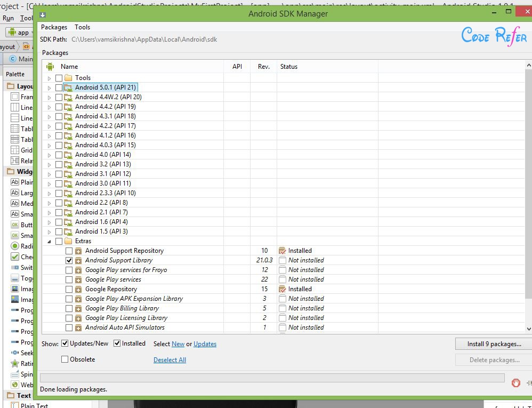The height and width of the screenshot is (408, 532).
Task: Click the Status column header
Action: [327, 67]
